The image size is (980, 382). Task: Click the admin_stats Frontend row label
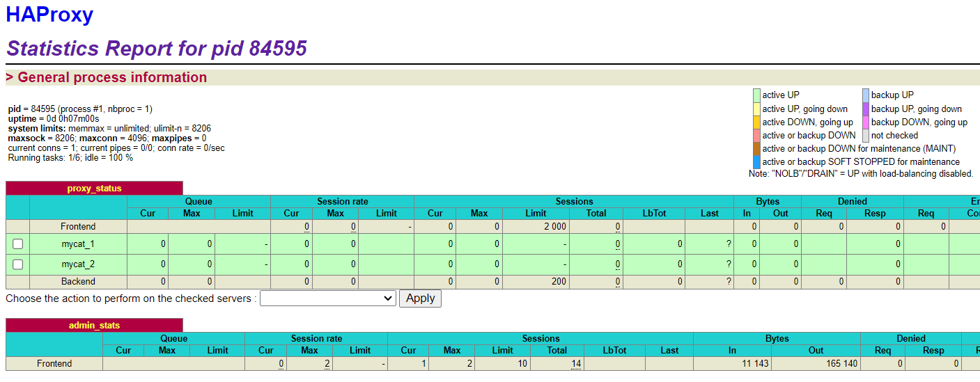pyautogui.click(x=54, y=363)
